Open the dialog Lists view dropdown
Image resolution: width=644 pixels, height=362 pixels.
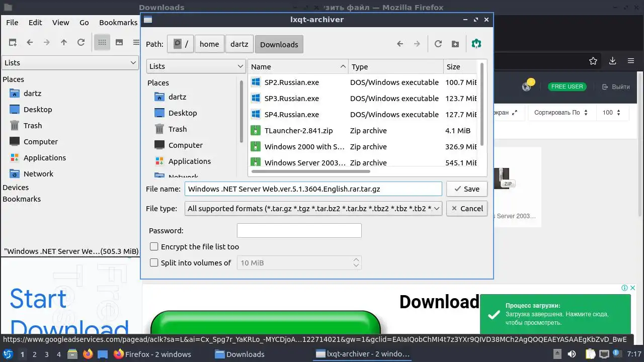pyautogui.click(x=196, y=66)
